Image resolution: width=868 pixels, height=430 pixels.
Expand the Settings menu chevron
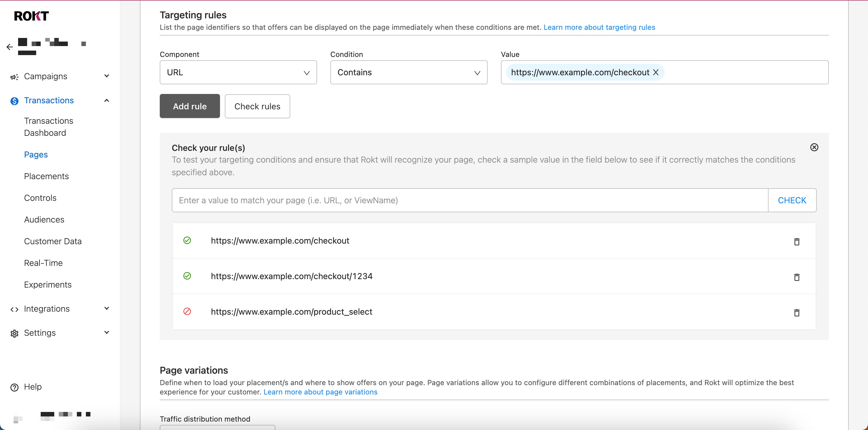pyautogui.click(x=107, y=333)
